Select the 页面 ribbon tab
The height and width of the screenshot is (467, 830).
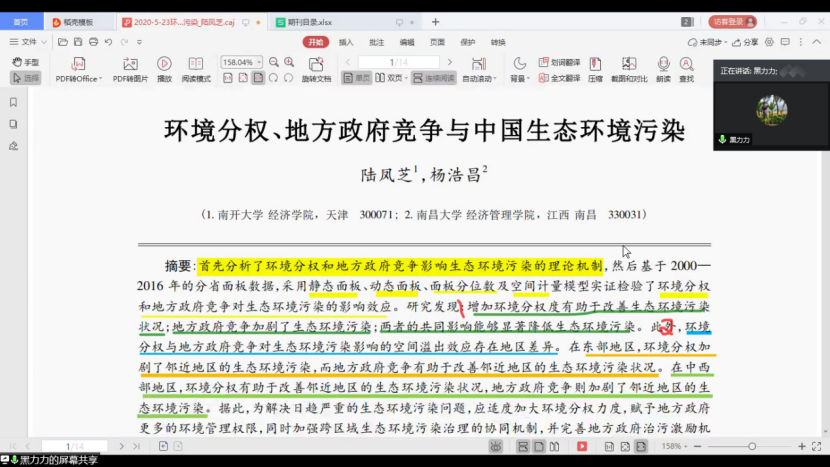coord(437,42)
